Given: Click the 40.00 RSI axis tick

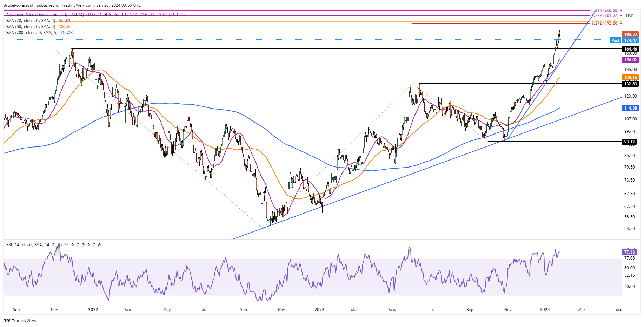Looking at the screenshot, I should (630, 287).
